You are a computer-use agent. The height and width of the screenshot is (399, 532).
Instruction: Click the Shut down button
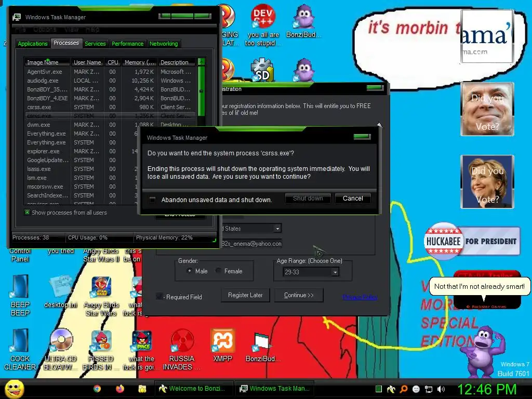(x=308, y=198)
